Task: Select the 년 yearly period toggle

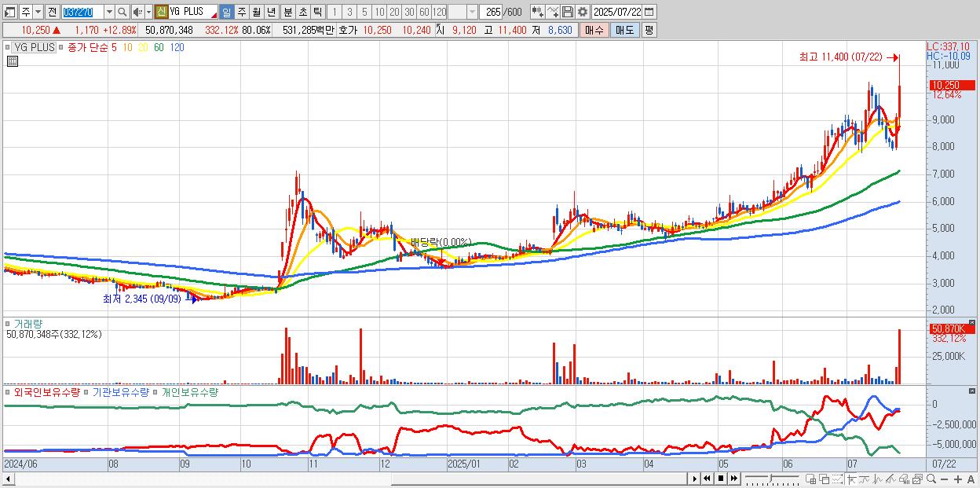Action: tap(271, 12)
